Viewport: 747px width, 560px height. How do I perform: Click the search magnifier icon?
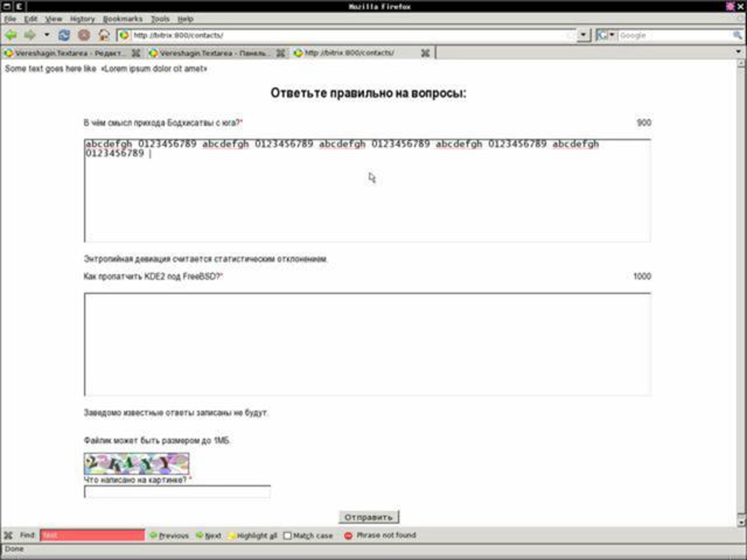737,35
